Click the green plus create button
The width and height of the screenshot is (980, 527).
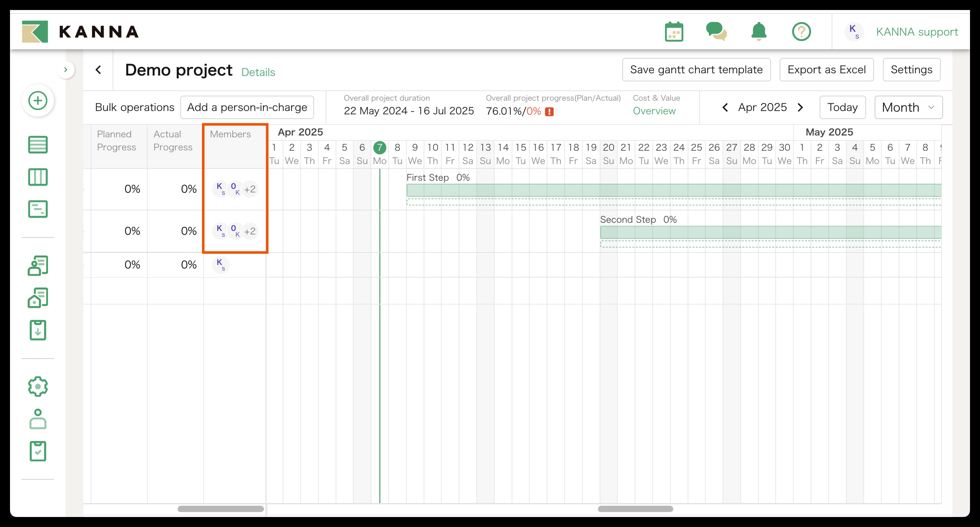(x=38, y=101)
